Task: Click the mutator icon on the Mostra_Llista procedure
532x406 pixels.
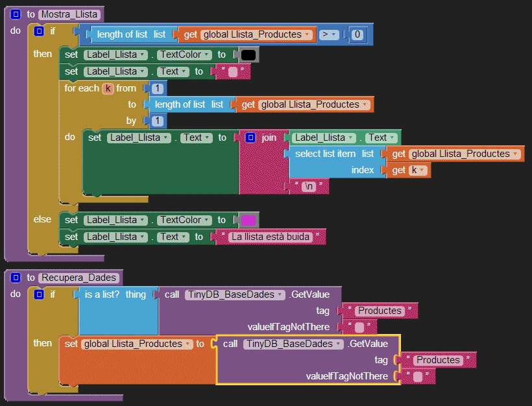Action: [16, 14]
